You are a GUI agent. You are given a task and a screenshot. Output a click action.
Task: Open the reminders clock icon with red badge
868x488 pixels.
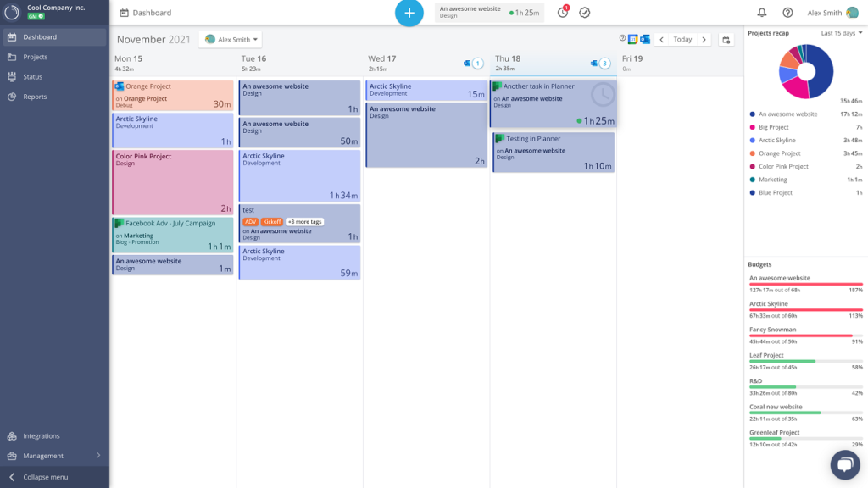point(561,12)
